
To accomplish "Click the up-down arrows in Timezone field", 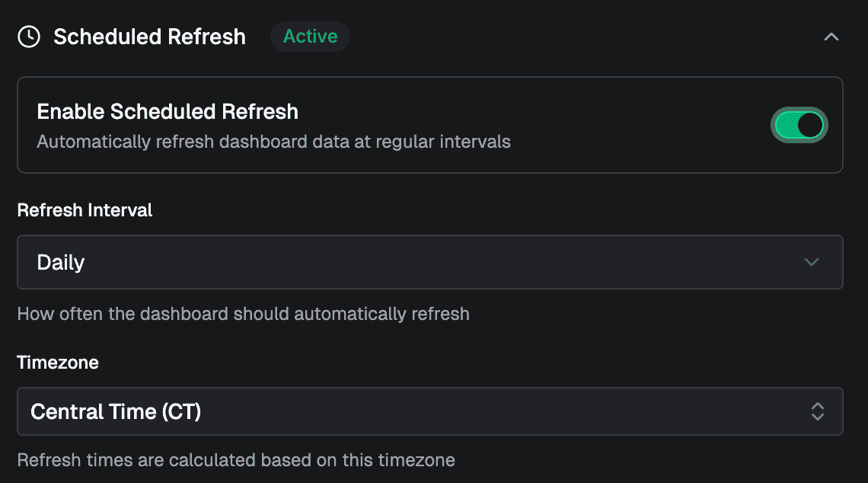I will 817,411.
